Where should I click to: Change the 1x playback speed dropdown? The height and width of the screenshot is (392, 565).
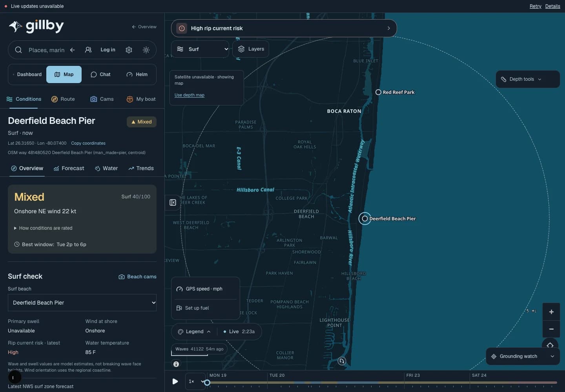pos(195,381)
